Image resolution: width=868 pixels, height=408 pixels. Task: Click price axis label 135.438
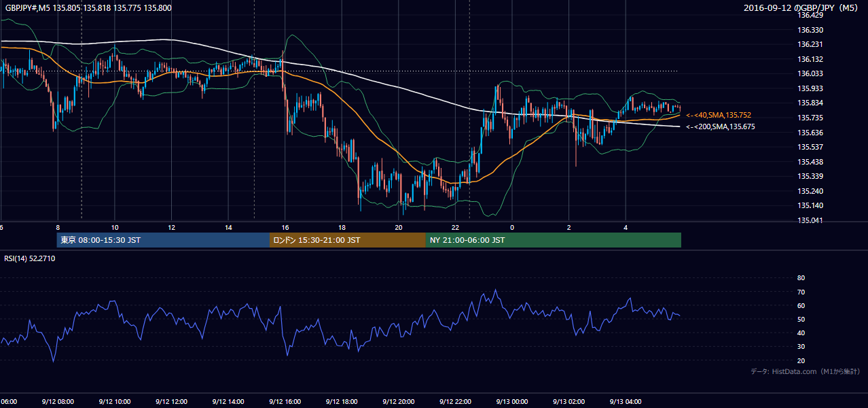pyautogui.click(x=810, y=162)
